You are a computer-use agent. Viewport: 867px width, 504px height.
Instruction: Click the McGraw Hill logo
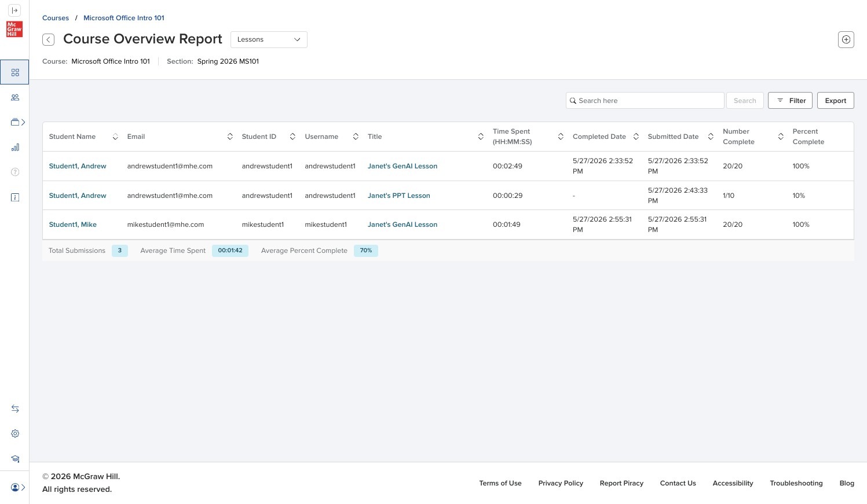[x=14, y=30]
